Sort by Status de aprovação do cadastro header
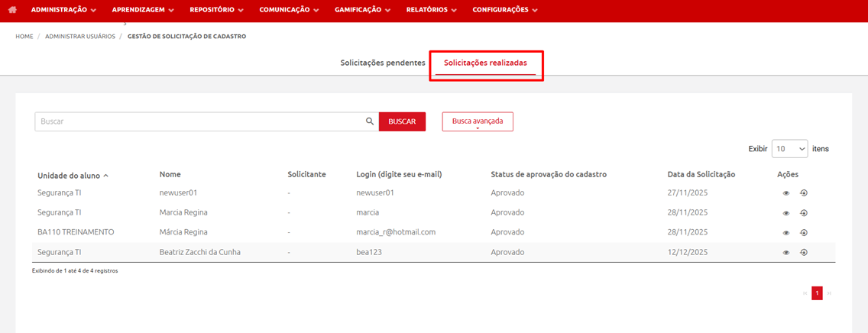The image size is (868, 333). coord(549,174)
